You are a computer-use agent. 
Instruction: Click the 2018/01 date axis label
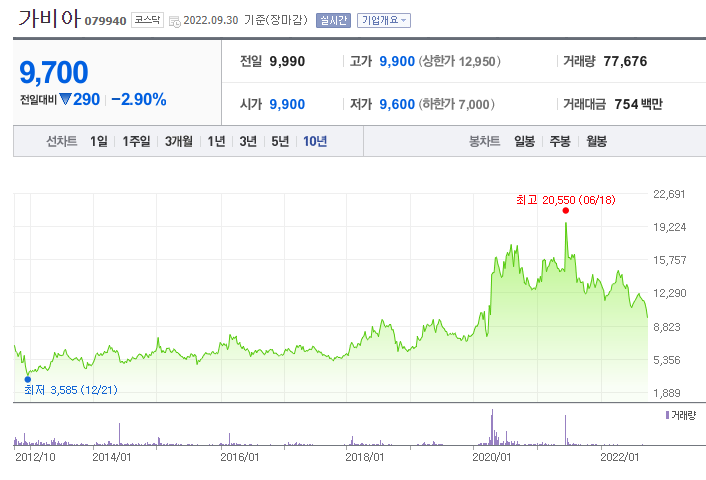tap(365, 457)
